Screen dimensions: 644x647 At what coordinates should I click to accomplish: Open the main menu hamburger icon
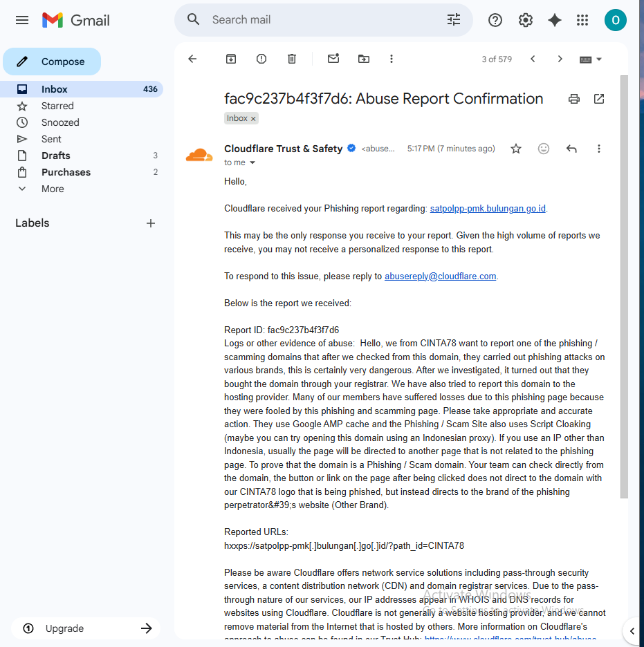pos(22,20)
